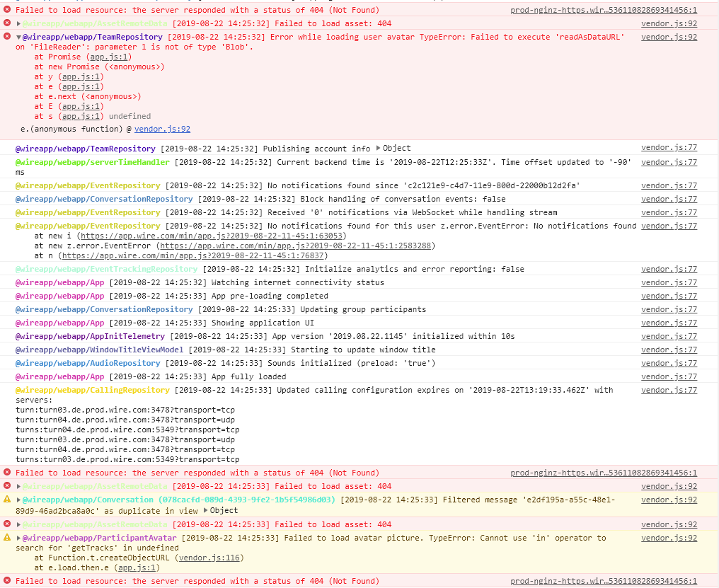Open the app.js URL ending 1:63053
This screenshot has width=719, height=588.
pyautogui.click(x=212, y=236)
